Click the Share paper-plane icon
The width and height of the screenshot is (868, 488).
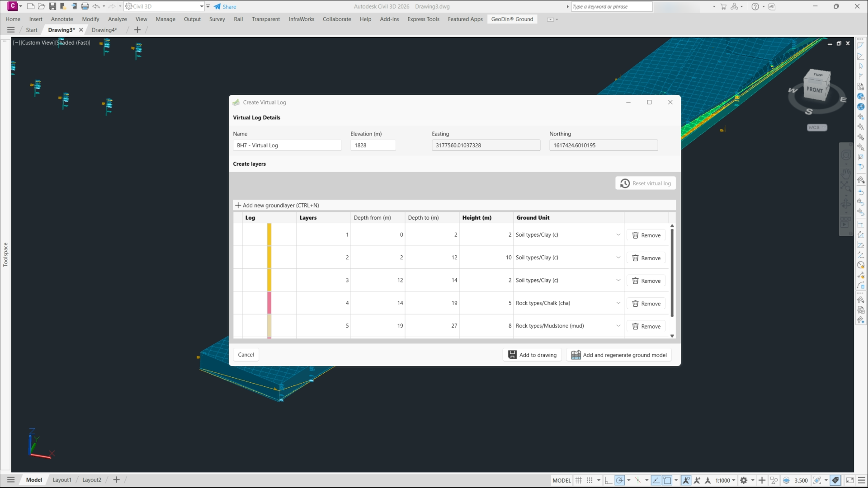click(x=217, y=6)
